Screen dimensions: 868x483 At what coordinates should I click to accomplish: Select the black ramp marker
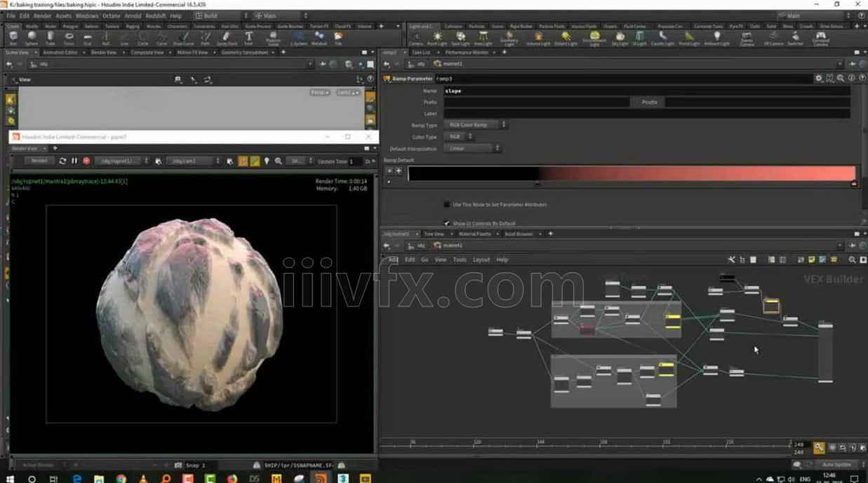538,184
